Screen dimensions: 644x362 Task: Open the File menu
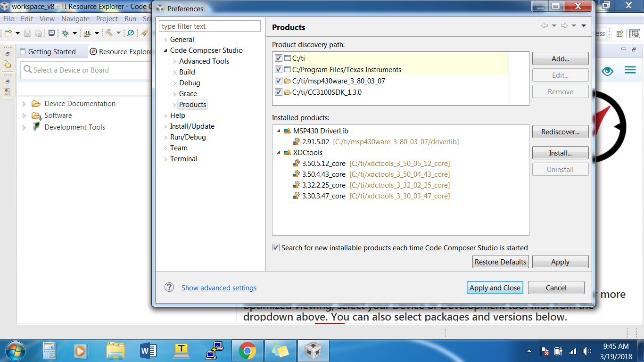pos(8,19)
